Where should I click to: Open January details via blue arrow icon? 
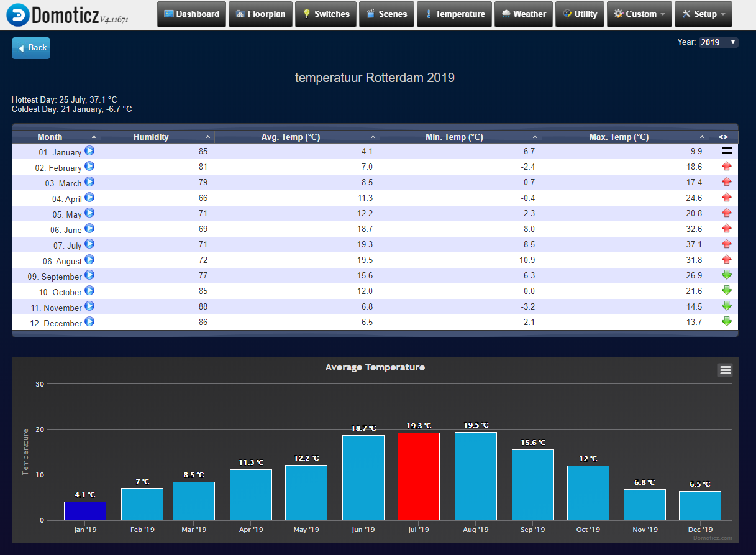(x=89, y=151)
